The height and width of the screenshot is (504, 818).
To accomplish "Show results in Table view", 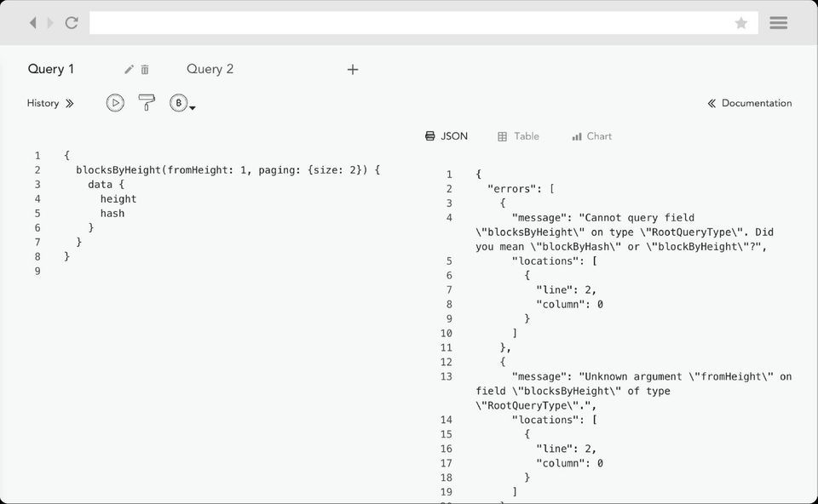I will 518,136.
